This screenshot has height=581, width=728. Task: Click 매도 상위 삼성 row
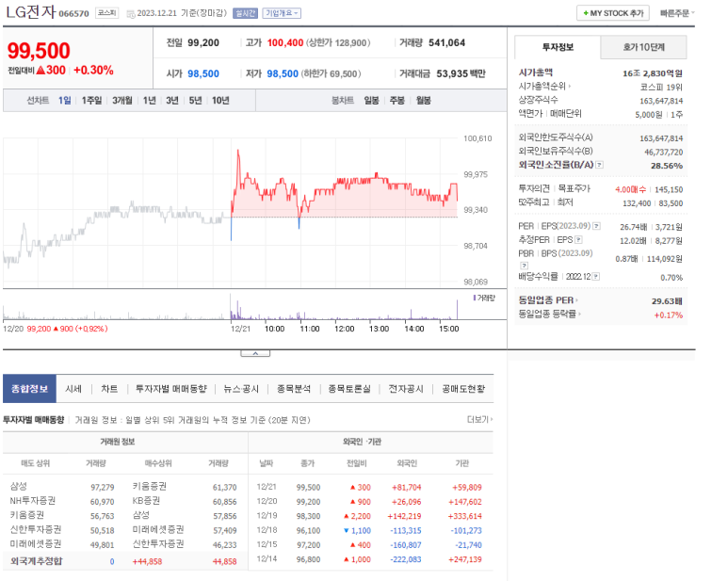[62, 487]
